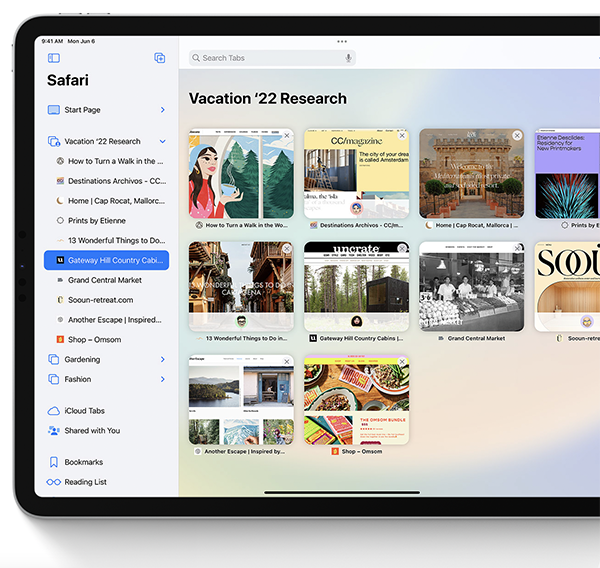Open the 'How to Turn a Walk' tab thumbnail
This screenshot has height=568, width=600.
click(241, 174)
